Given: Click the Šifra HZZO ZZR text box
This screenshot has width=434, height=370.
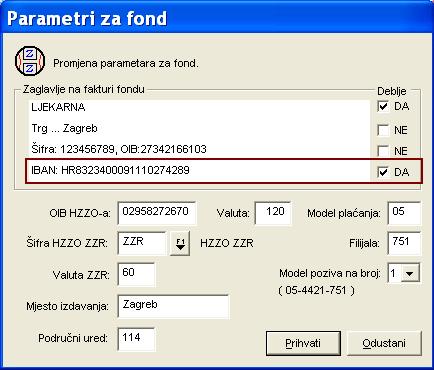Looking at the screenshot, I should click(x=142, y=243).
